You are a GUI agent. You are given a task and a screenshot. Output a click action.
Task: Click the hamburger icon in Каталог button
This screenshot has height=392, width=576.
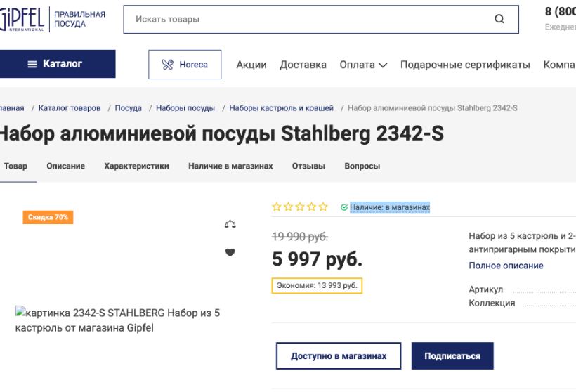(32, 64)
